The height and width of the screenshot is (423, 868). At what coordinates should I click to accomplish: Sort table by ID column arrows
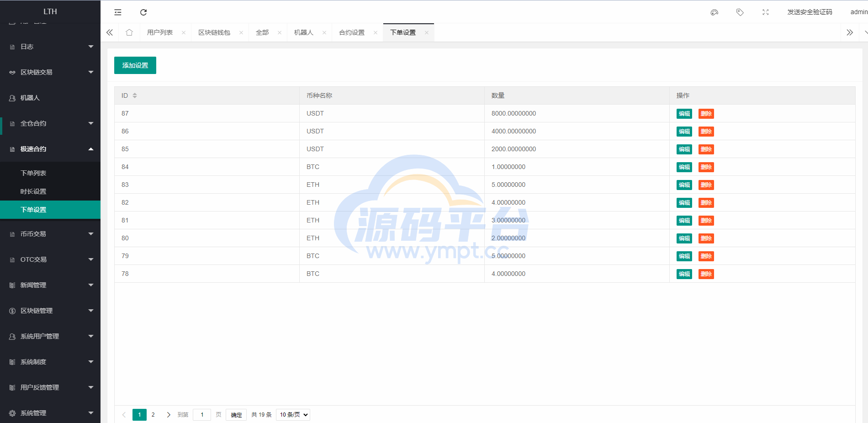pyautogui.click(x=135, y=95)
